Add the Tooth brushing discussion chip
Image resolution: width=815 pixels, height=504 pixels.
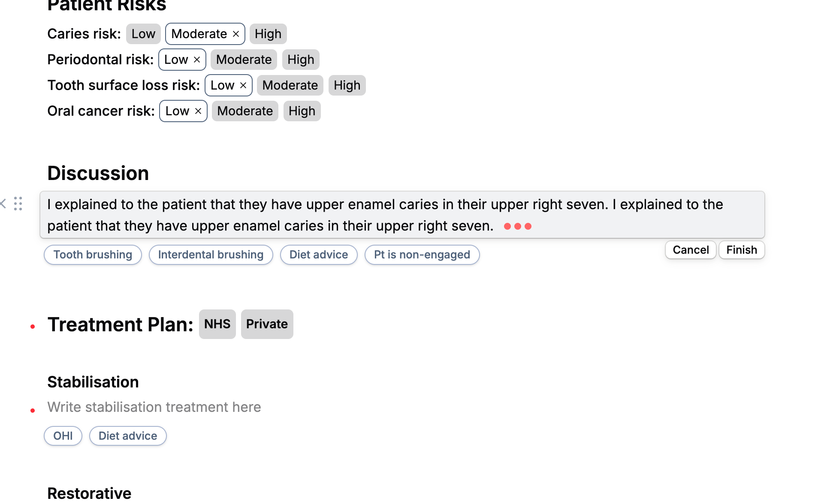coord(93,255)
